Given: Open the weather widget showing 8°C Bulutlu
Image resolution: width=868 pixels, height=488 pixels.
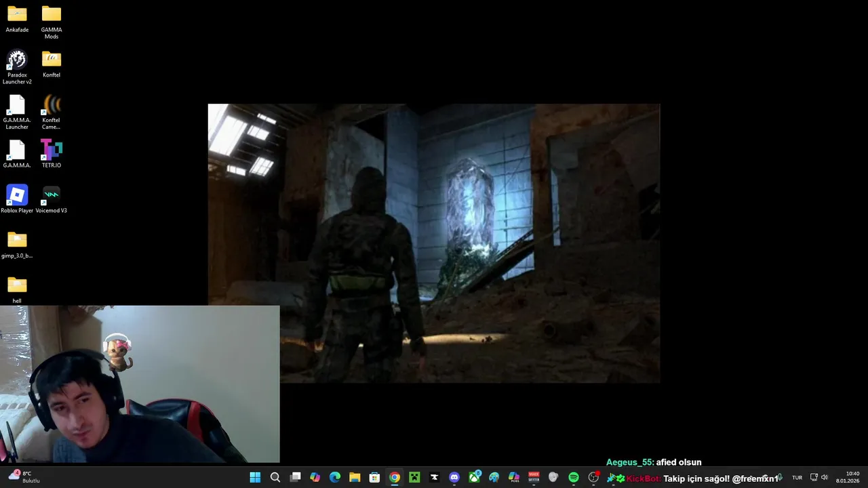Looking at the screenshot, I should tap(25, 476).
